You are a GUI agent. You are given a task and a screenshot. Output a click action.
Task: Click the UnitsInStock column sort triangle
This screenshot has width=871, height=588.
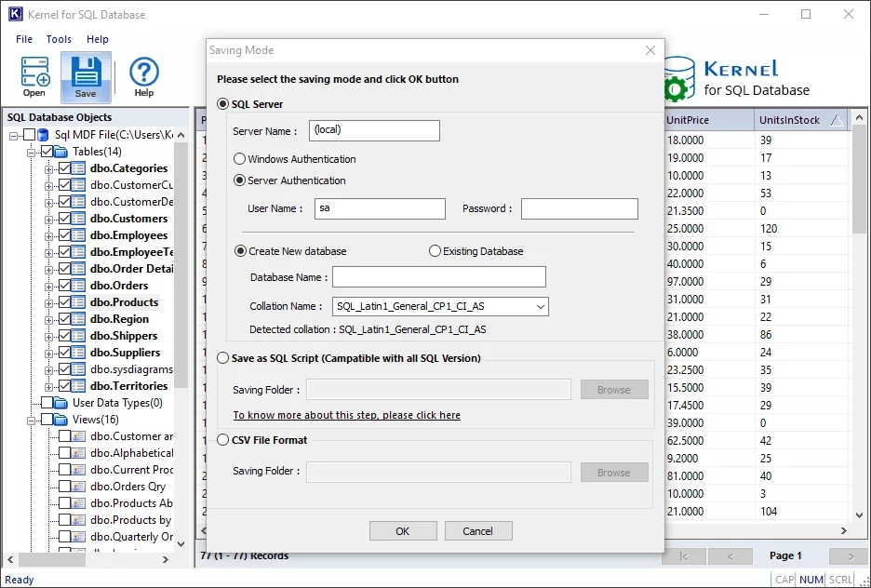coord(837,120)
